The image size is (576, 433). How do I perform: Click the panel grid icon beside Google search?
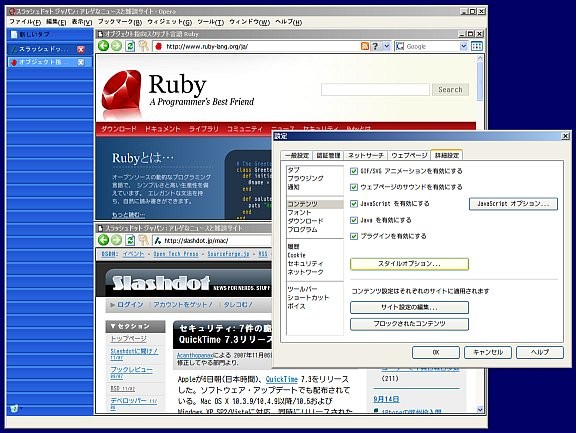477,46
